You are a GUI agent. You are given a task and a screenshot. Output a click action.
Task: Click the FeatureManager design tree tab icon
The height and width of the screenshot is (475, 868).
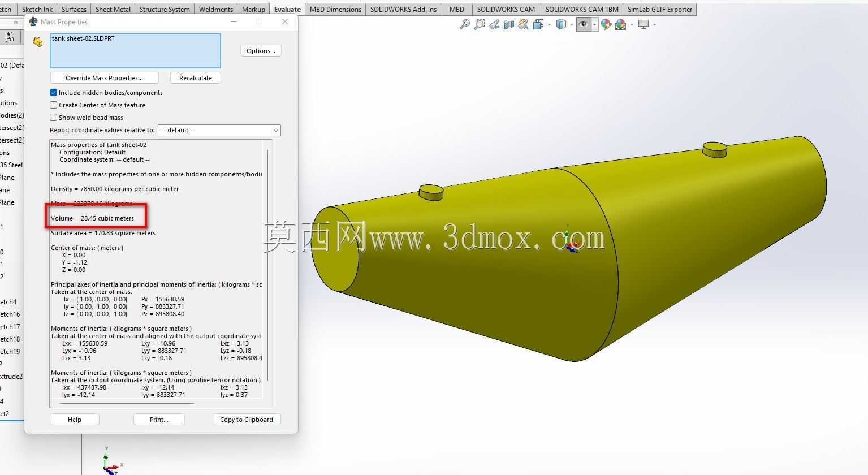[9, 37]
